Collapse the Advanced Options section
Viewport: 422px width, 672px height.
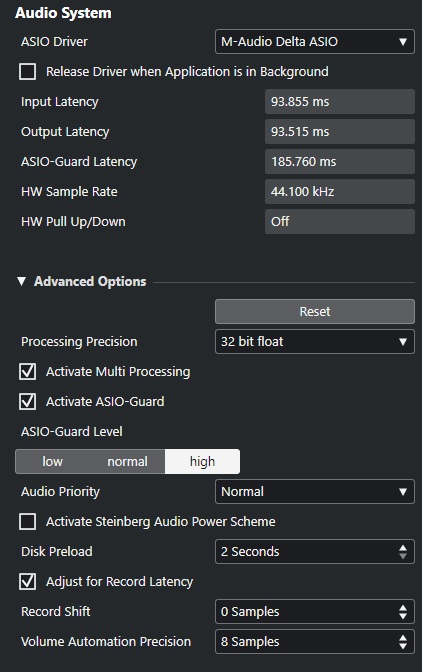click(x=21, y=282)
